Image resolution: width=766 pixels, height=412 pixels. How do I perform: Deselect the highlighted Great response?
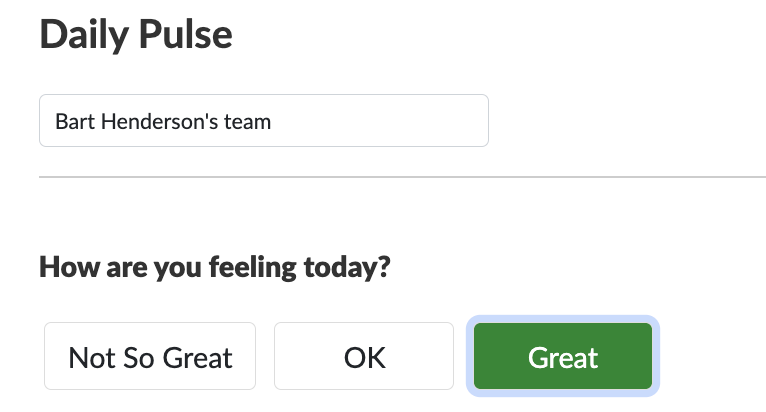click(563, 356)
